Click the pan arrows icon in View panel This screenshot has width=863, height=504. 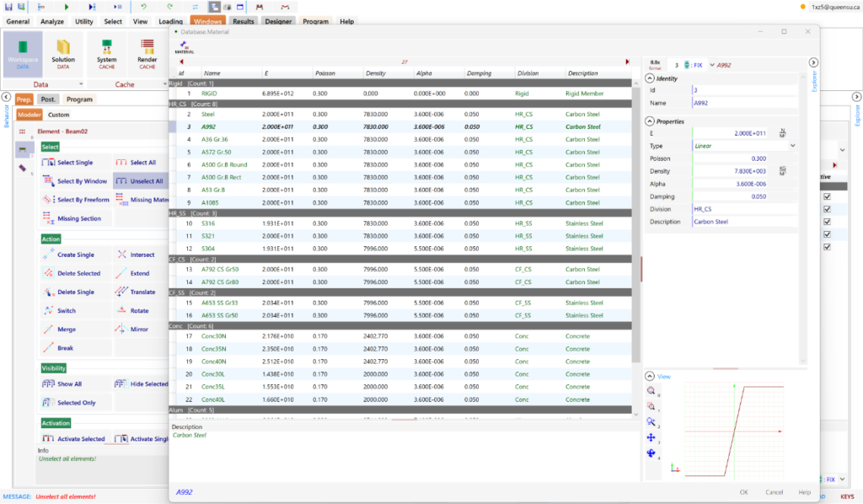(651, 437)
